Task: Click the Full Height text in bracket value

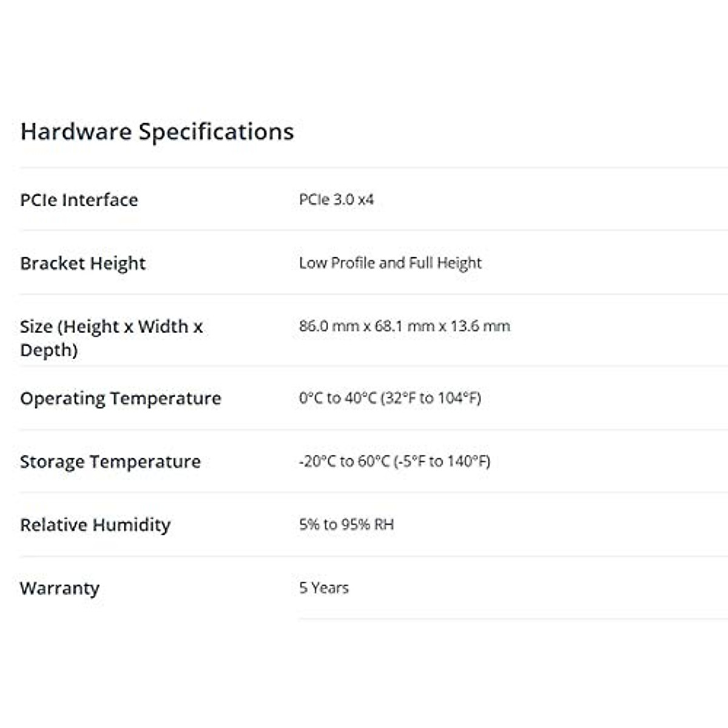Action: [x=445, y=263]
